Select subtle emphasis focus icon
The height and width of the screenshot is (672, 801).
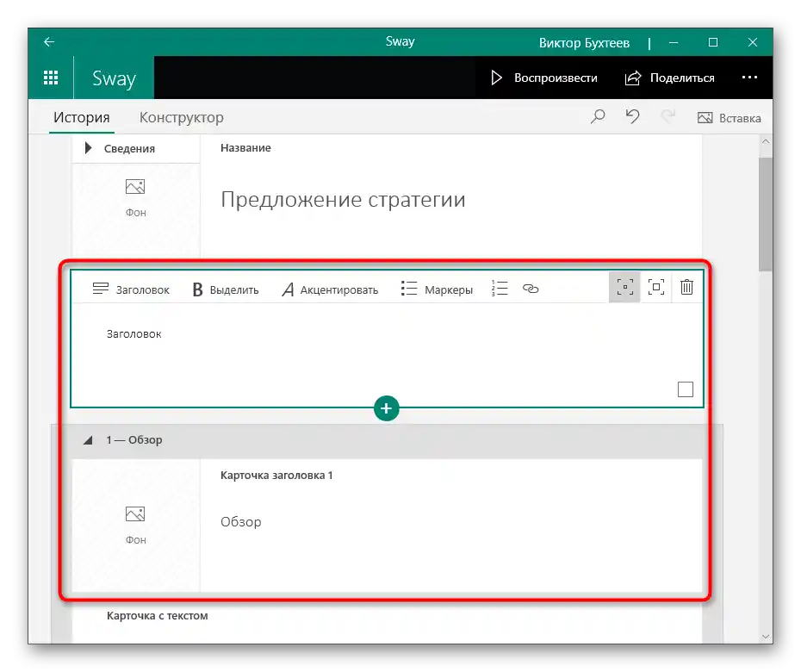click(x=624, y=287)
